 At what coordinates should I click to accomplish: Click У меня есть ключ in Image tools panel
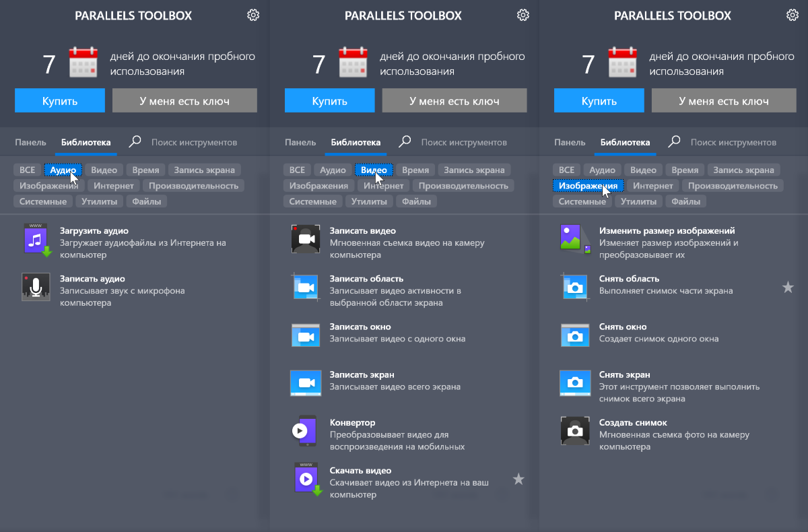pos(724,100)
